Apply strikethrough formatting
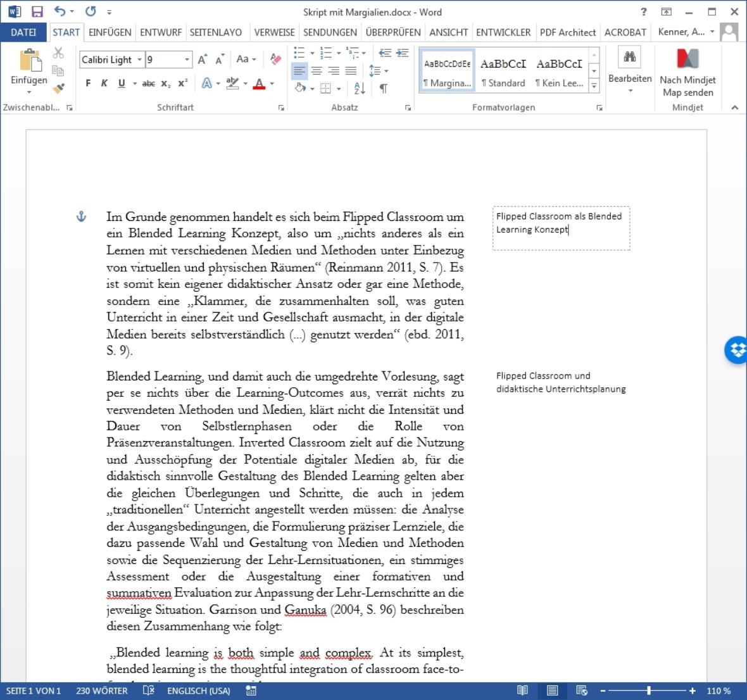The height and width of the screenshot is (700, 747). [x=149, y=83]
